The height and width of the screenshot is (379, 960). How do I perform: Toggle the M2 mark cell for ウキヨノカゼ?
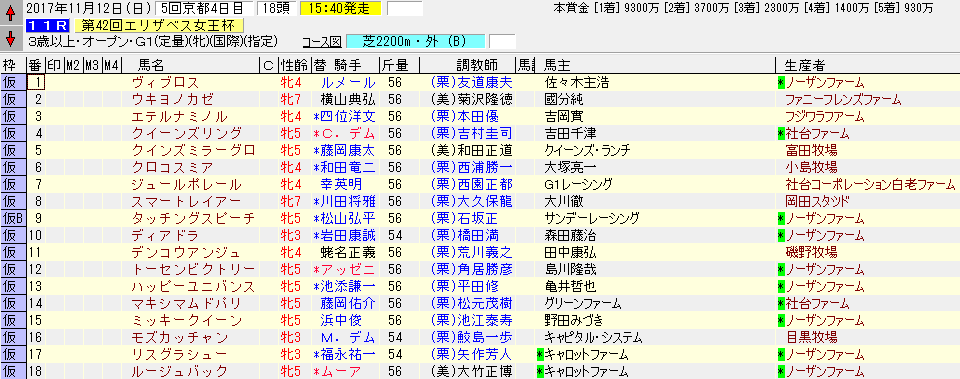pos(73,99)
